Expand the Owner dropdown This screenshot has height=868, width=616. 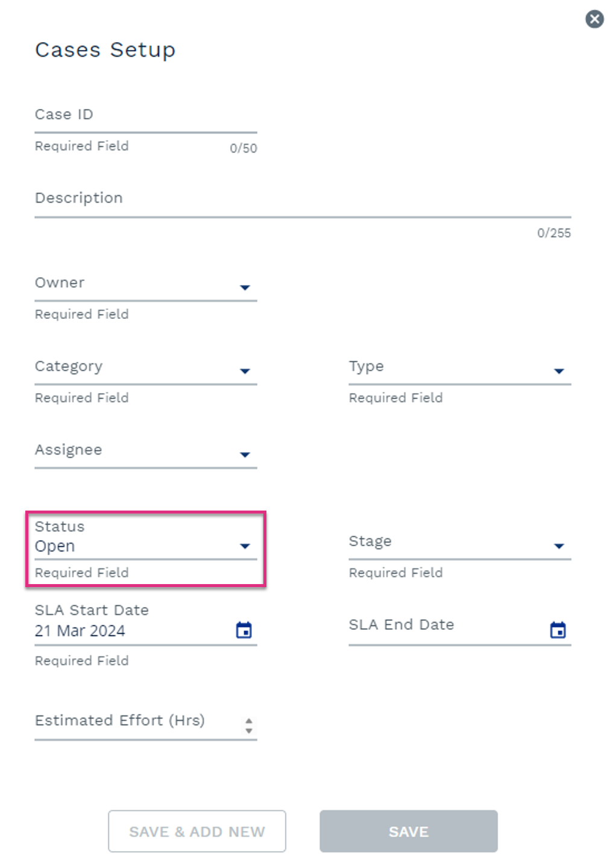245,288
